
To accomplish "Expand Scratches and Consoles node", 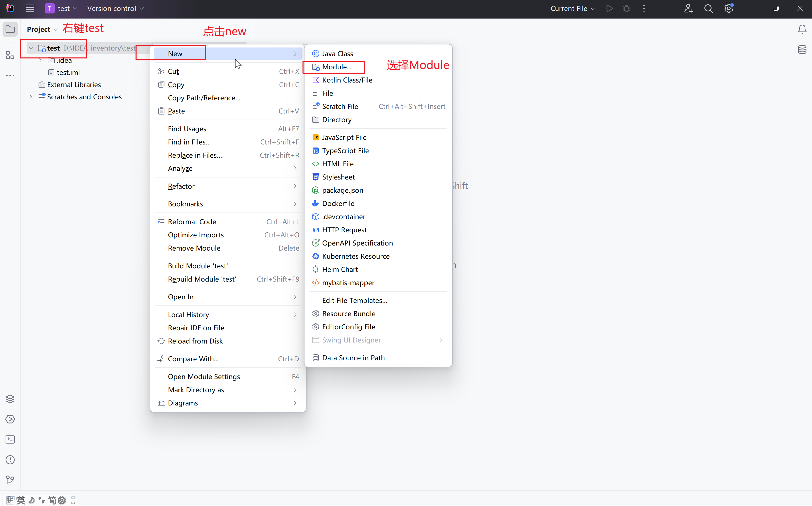I will (31, 97).
